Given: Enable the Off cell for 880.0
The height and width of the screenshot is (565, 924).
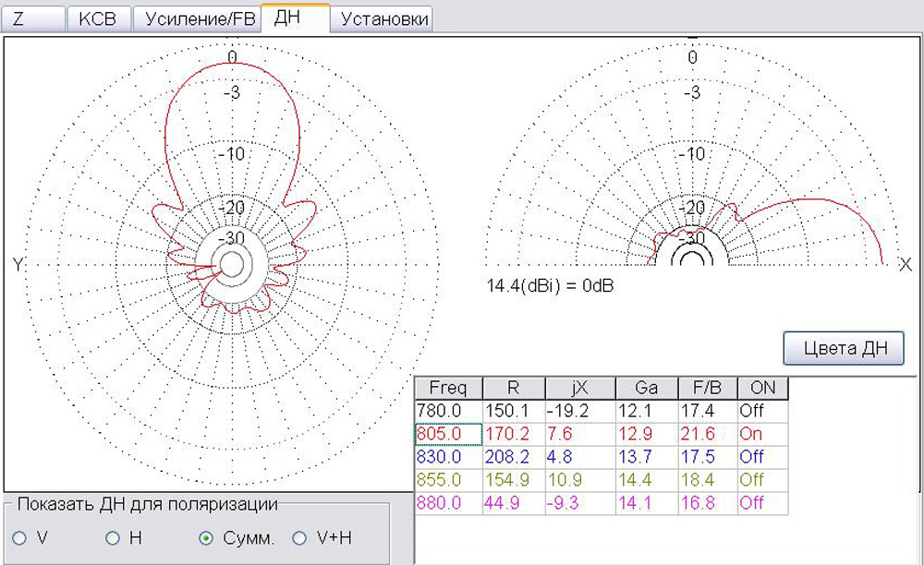Looking at the screenshot, I should click(761, 503).
